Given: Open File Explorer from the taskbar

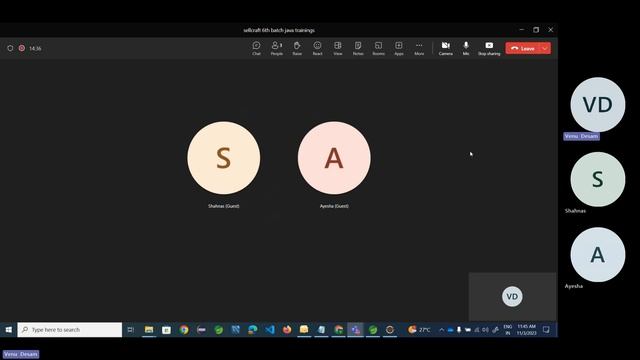Looking at the screenshot, I should pyautogui.click(x=149, y=330).
